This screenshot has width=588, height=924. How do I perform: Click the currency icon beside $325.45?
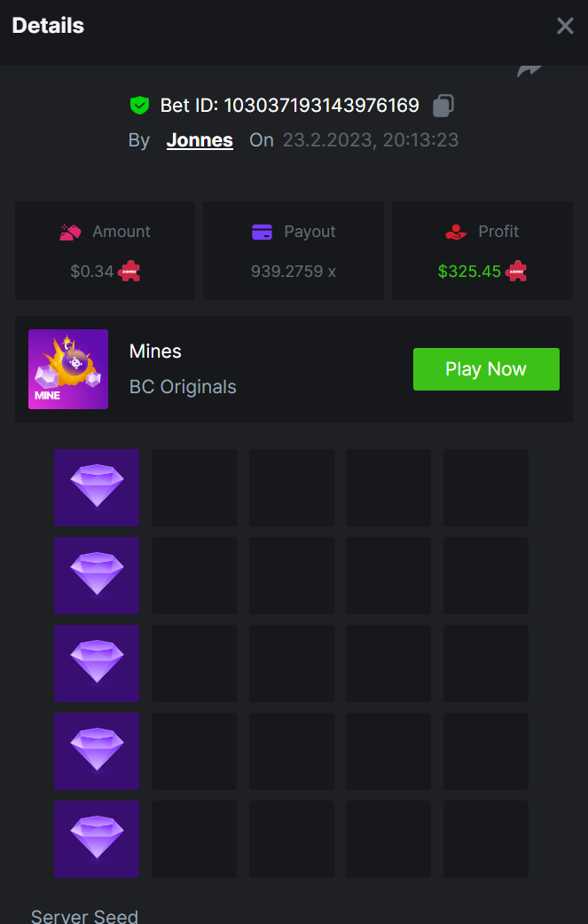pyautogui.click(x=516, y=271)
